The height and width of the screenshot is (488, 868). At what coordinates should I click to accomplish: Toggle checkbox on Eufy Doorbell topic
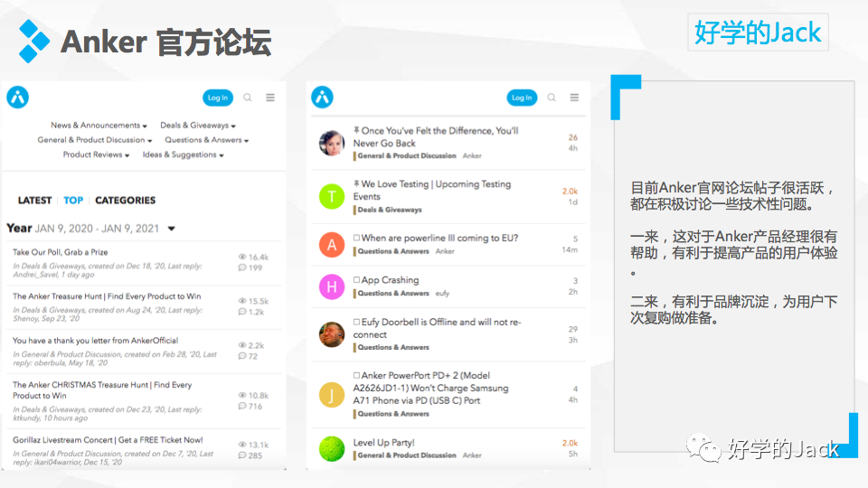356,322
